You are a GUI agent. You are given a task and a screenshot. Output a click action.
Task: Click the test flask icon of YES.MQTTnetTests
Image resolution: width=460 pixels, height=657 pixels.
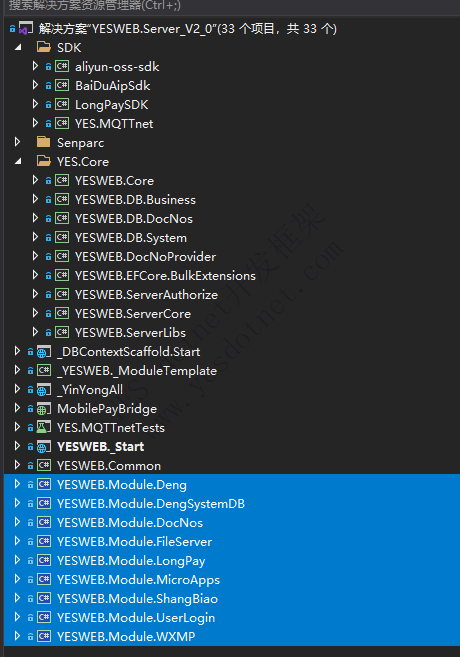44,427
